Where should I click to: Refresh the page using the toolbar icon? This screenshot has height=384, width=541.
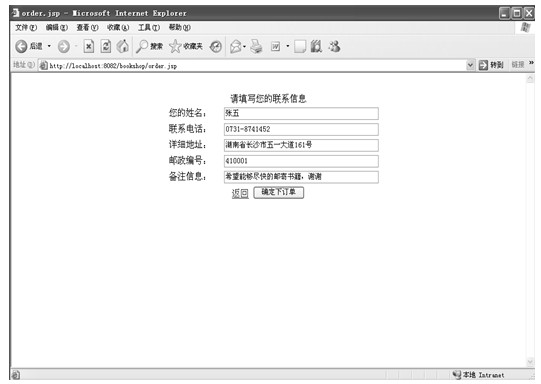coord(106,46)
